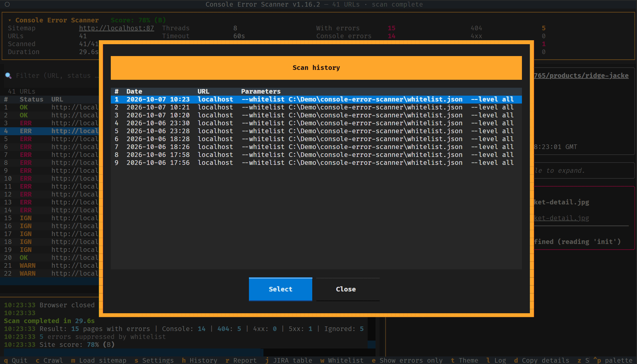The width and height of the screenshot is (637, 364).
Task: Select highlighted URL row 4 ERR
Action: click(49, 131)
